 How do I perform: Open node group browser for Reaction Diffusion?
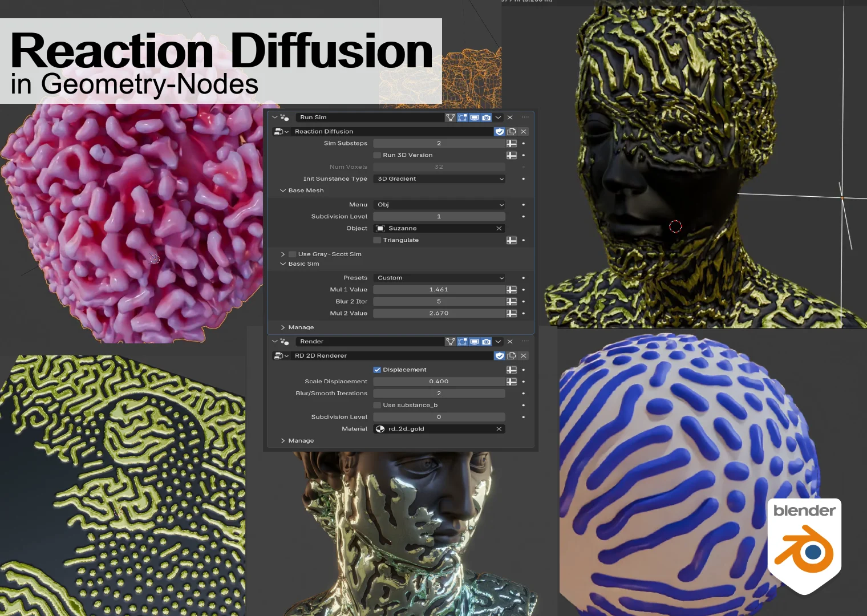tap(281, 132)
